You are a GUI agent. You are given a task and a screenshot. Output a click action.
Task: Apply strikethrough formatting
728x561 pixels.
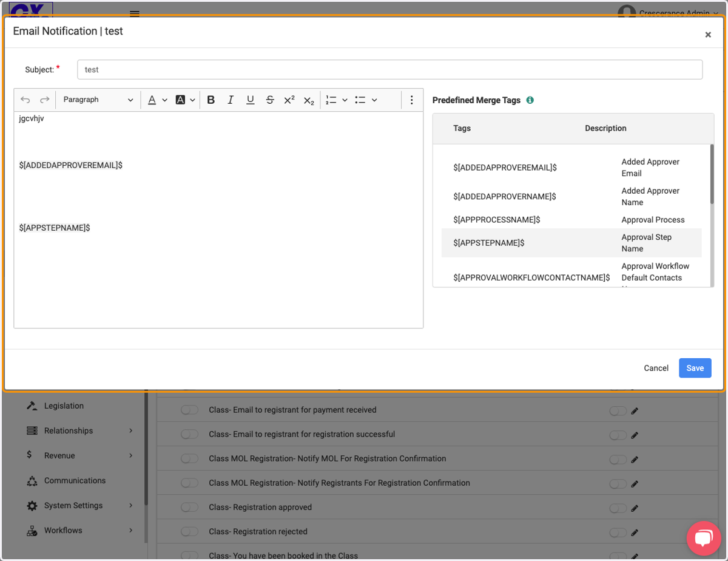coord(270,100)
